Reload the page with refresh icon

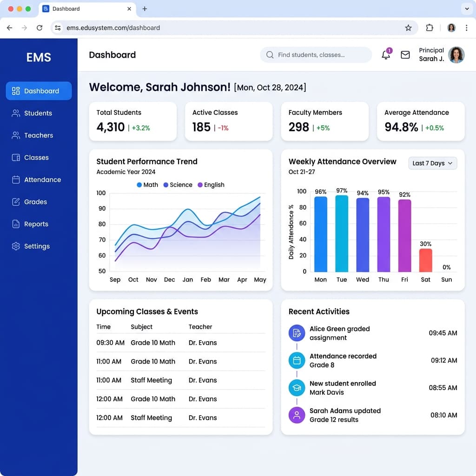click(40, 27)
